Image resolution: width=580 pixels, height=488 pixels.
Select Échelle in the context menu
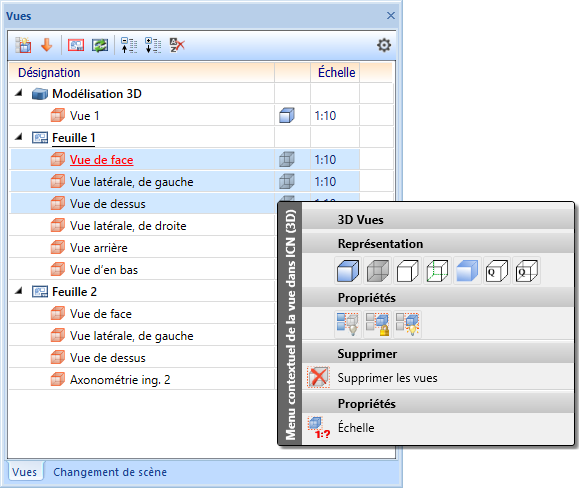356,427
